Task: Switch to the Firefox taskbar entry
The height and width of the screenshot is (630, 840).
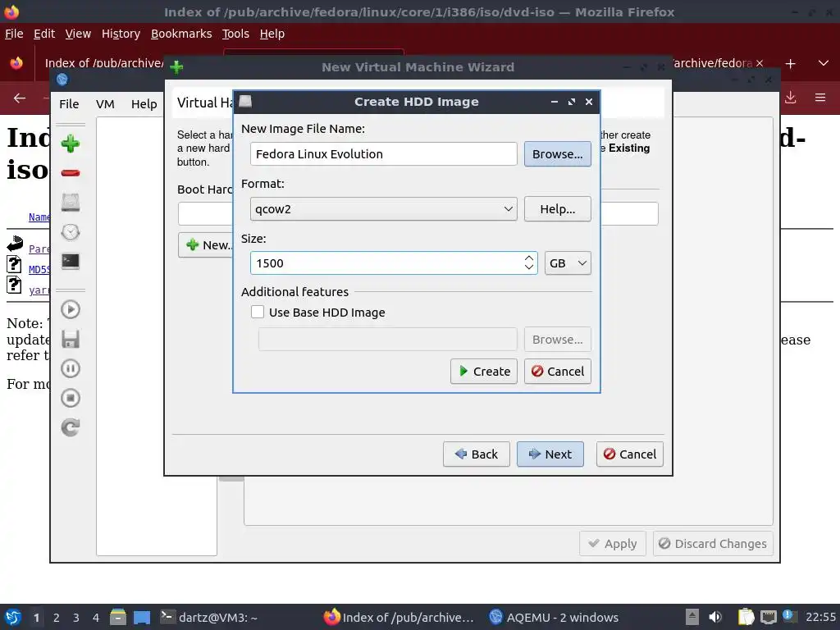Action: [x=399, y=618]
